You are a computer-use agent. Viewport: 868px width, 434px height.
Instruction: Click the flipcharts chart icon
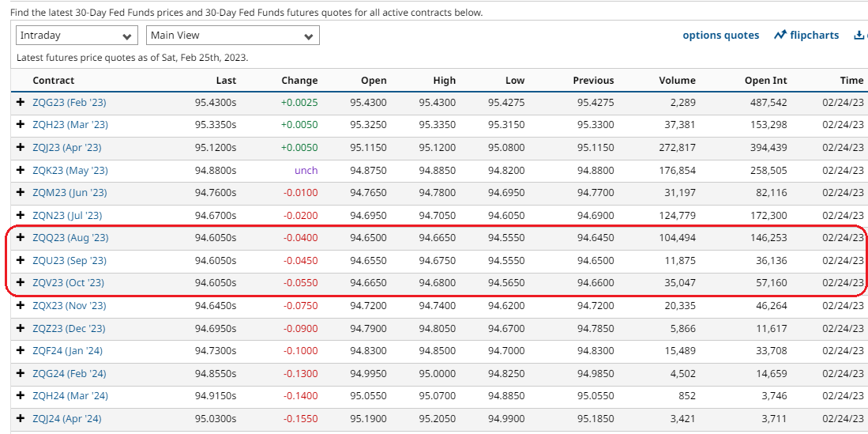(780, 36)
